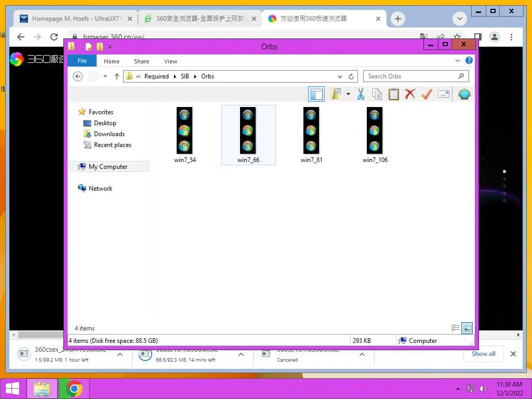Toggle browser side panel icon
Image resolution: width=532 pixels, height=399 pixels.
pyautogui.click(x=478, y=37)
